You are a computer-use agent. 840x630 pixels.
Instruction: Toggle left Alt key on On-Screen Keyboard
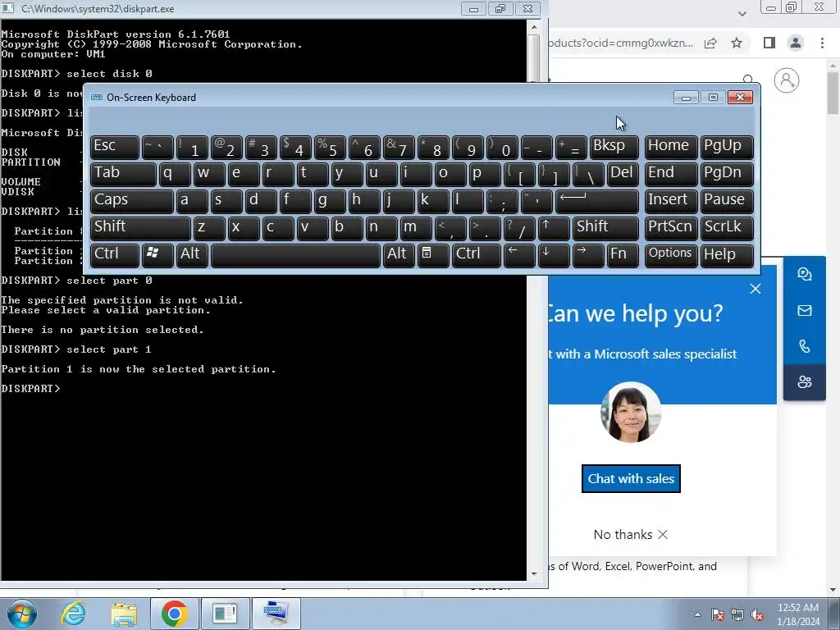[x=192, y=255]
